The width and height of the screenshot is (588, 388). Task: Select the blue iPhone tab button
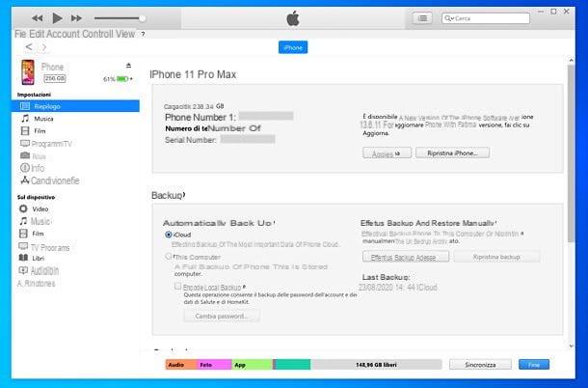click(x=293, y=47)
